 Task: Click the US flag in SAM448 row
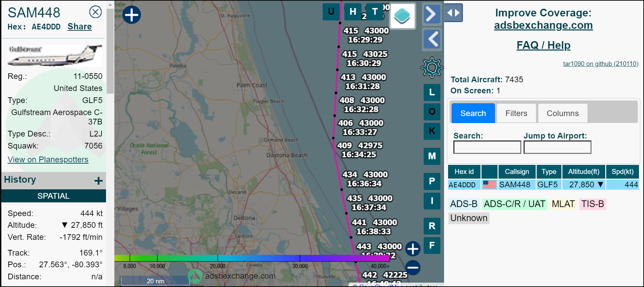coord(490,185)
